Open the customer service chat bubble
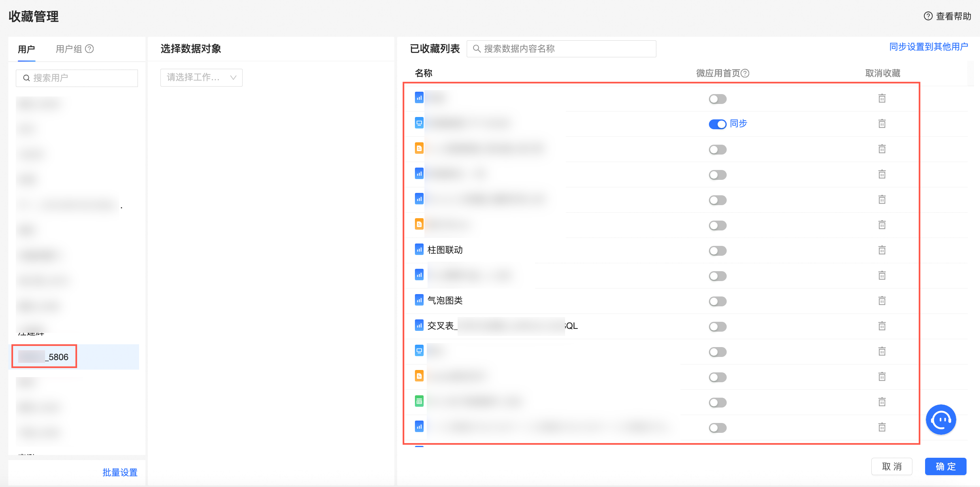The width and height of the screenshot is (980, 487). coord(941,420)
